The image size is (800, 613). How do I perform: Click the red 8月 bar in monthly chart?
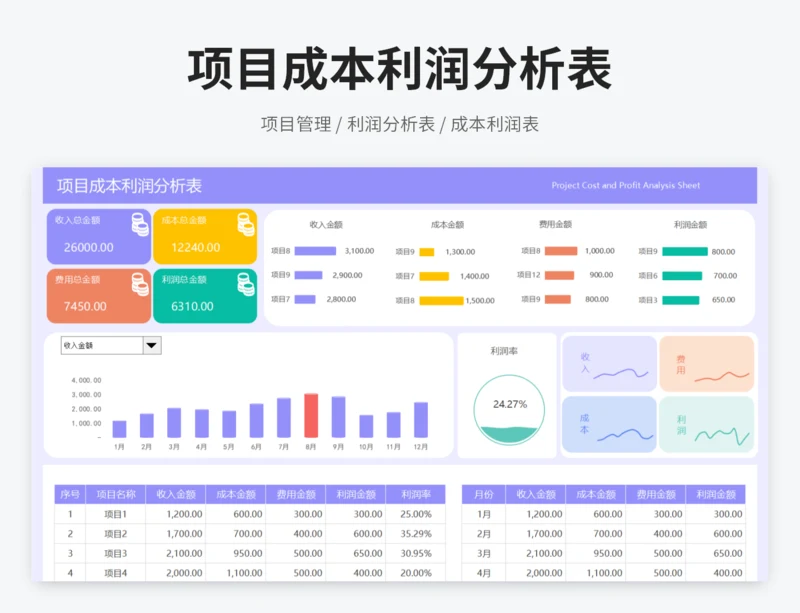pos(311,415)
